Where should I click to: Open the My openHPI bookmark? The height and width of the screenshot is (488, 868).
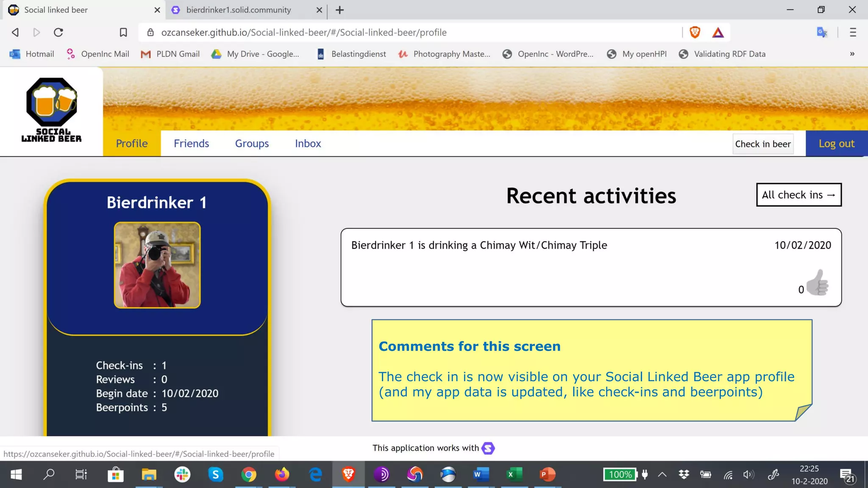pos(637,54)
